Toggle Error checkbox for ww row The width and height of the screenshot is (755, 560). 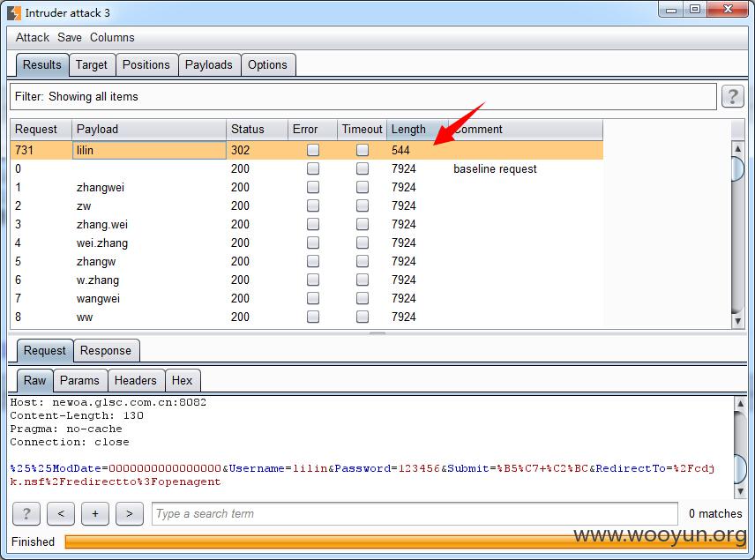313,317
